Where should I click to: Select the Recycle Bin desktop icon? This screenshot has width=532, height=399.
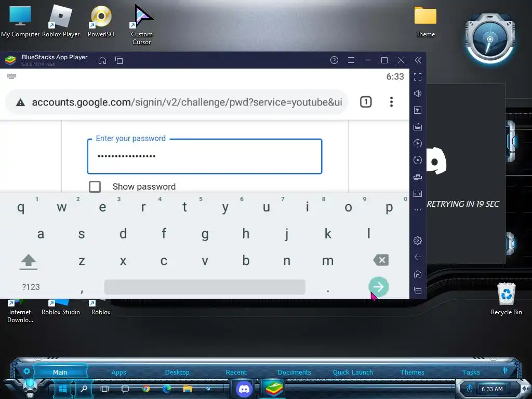point(506,299)
